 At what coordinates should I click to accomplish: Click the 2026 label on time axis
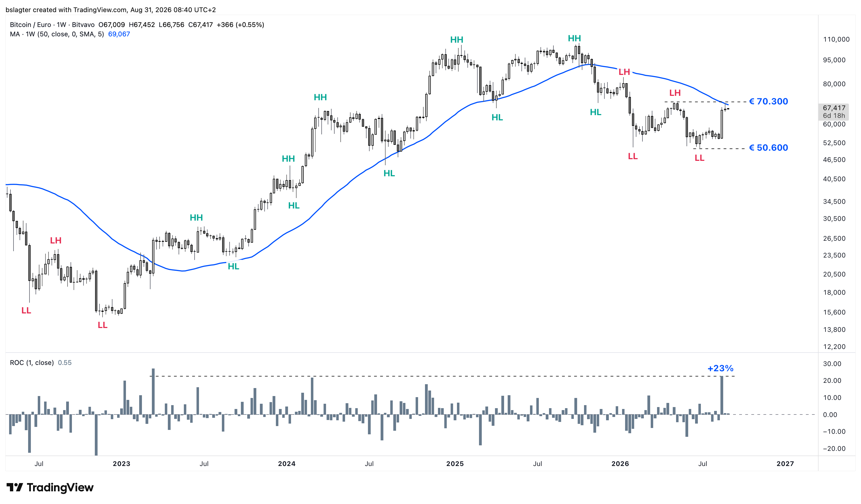[620, 464]
